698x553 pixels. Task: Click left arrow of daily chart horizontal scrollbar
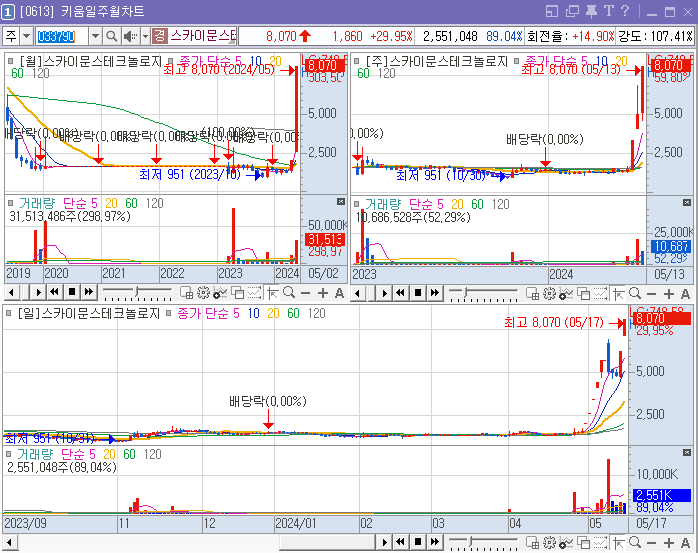(9, 543)
